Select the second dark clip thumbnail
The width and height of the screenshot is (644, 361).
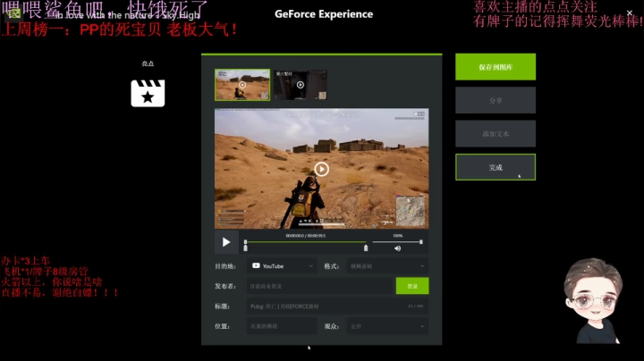(x=301, y=85)
